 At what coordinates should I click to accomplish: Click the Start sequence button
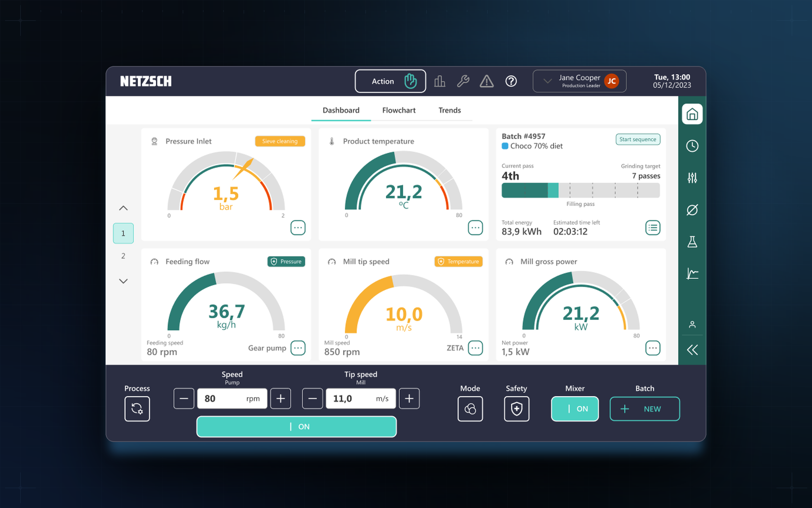(638, 139)
